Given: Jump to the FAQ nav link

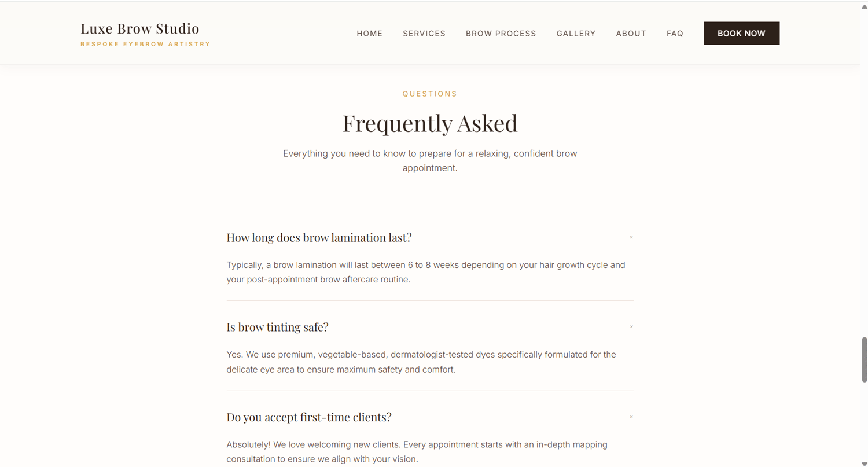Looking at the screenshot, I should tap(675, 34).
